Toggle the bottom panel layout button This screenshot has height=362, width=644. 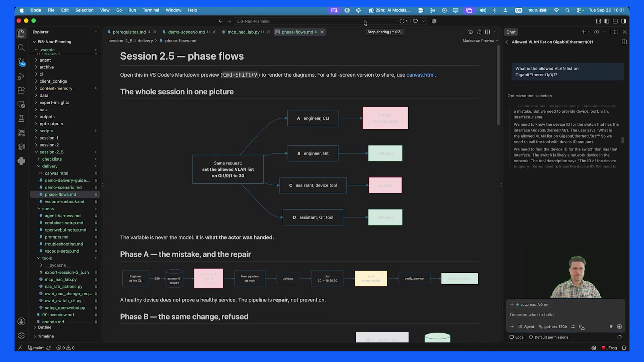point(615,21)
